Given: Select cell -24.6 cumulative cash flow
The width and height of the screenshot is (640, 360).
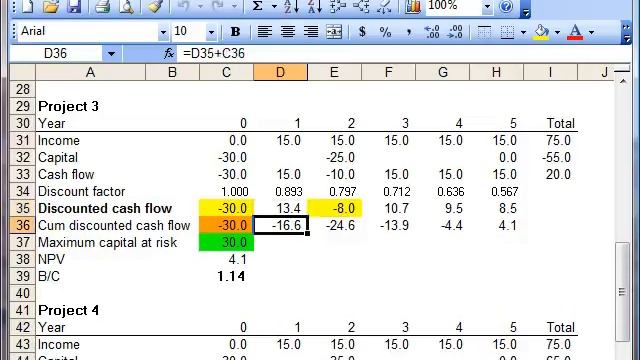Looking at the screenshot, I should [x=334, y=225].
